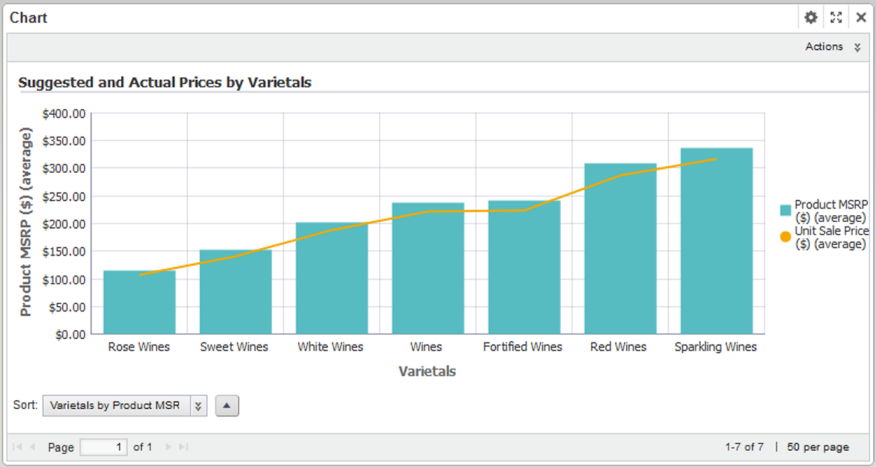
Task: Click the 'Red Wines' axis label
Action: point(618,347)
